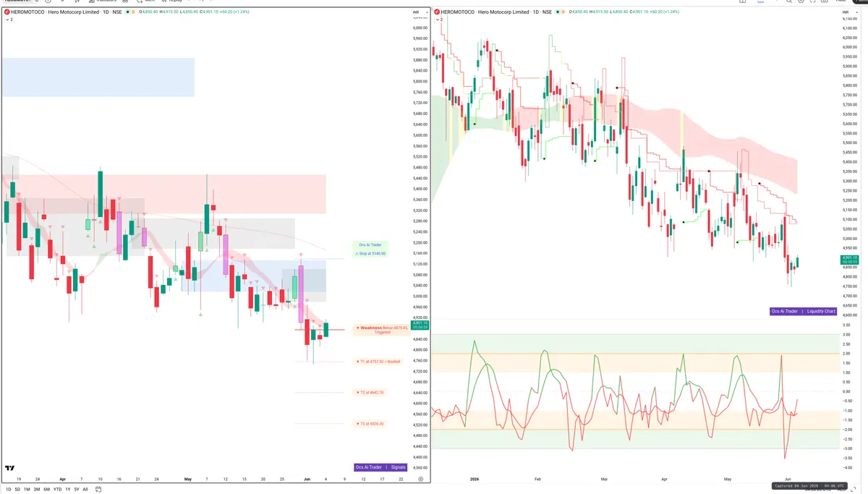Select the 6M date range
The image size is (868, 494).
pos(46,489)
